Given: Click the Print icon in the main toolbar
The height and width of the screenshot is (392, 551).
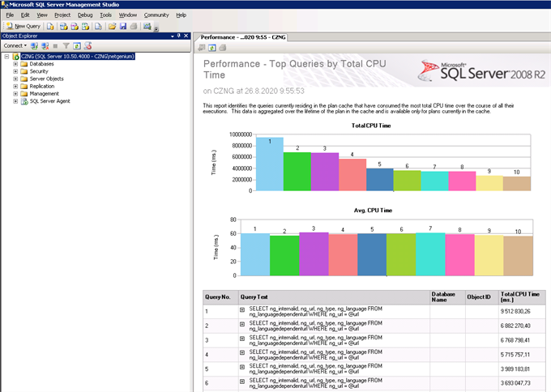Looking at the screenshot, I should [134, 27].
